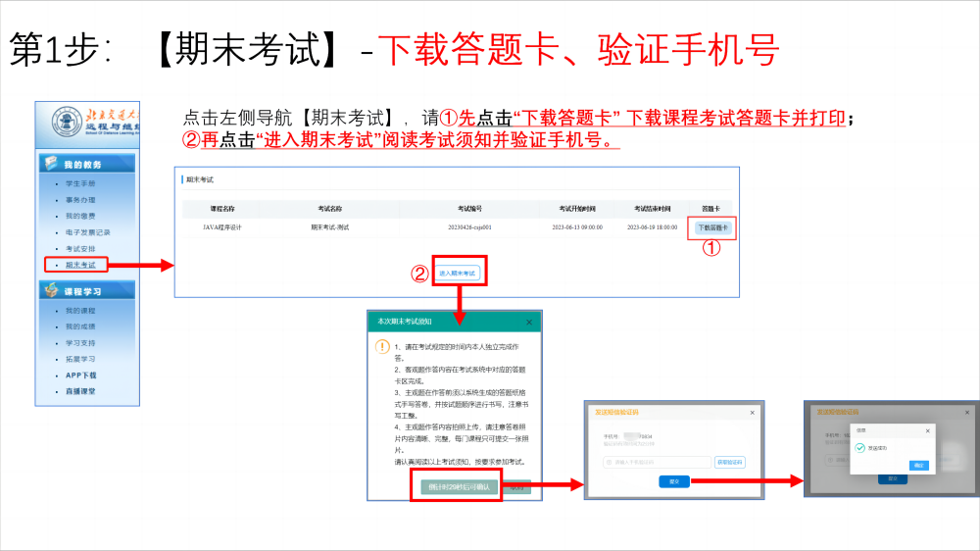980x551 pixels.
Task: Click the green success checkmark icon
Action: [x=860, y=447]
